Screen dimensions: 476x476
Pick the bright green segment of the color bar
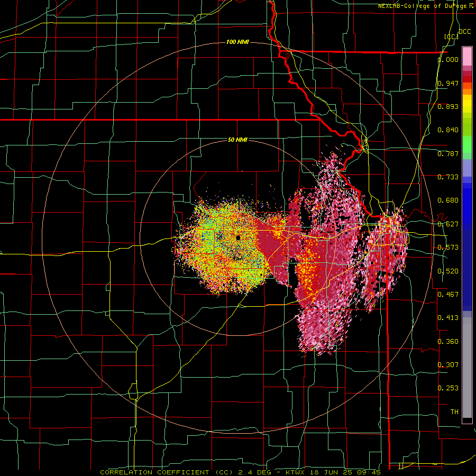pyautogui.click(x=467, y=144)
